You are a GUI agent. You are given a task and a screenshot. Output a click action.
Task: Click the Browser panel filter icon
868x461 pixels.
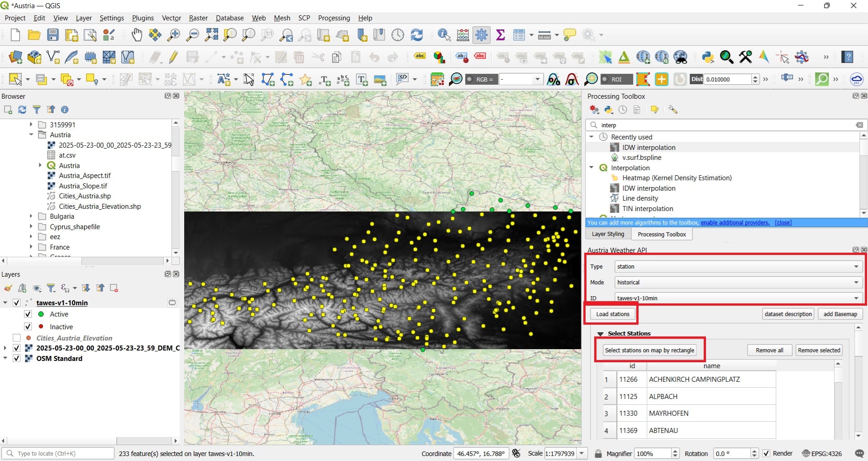37,110
